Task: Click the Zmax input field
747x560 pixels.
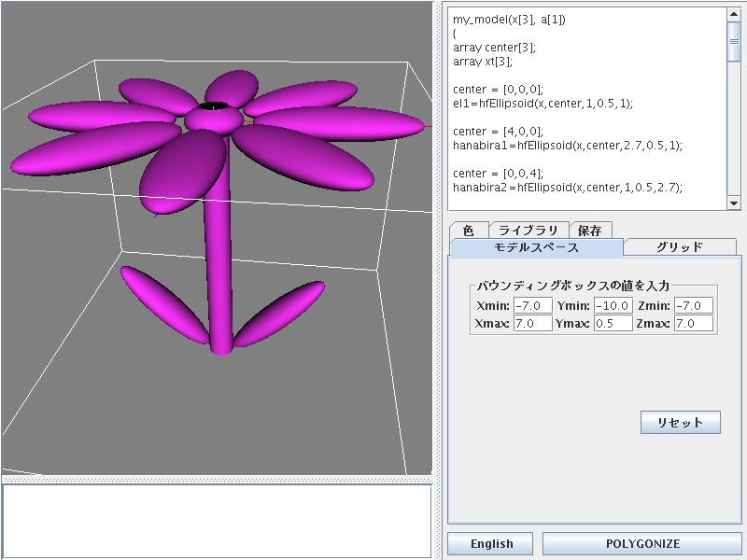Action: (x=694, y=323)
